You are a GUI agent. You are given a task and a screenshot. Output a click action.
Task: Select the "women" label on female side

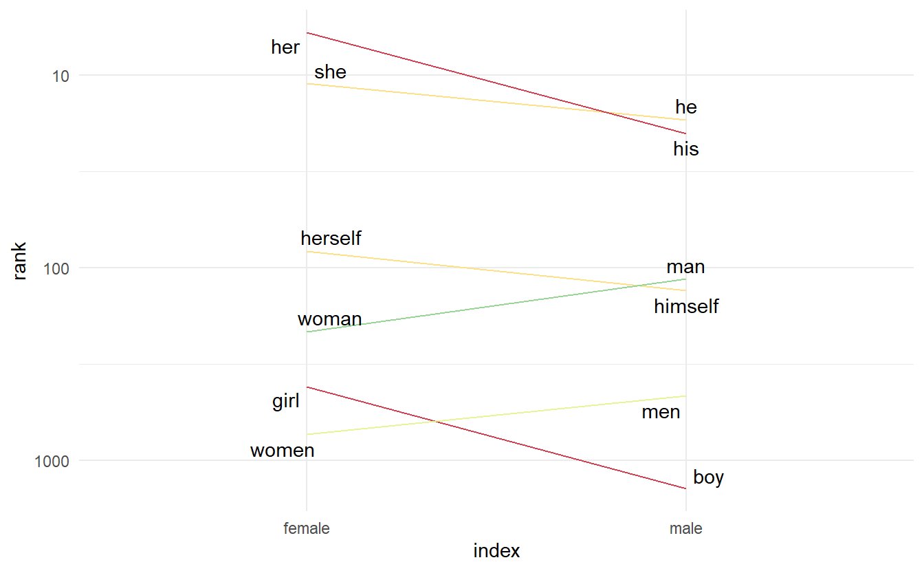282,451
